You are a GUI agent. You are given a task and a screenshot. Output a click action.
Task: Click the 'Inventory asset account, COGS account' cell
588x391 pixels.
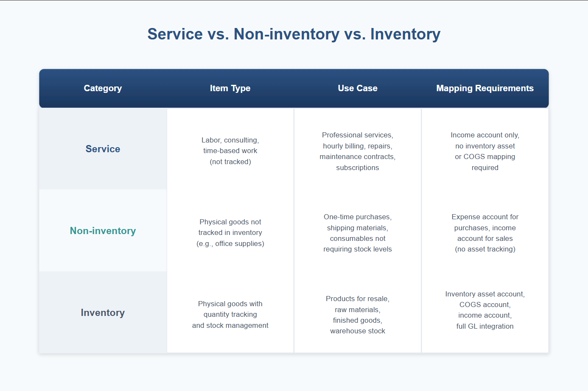484,310
